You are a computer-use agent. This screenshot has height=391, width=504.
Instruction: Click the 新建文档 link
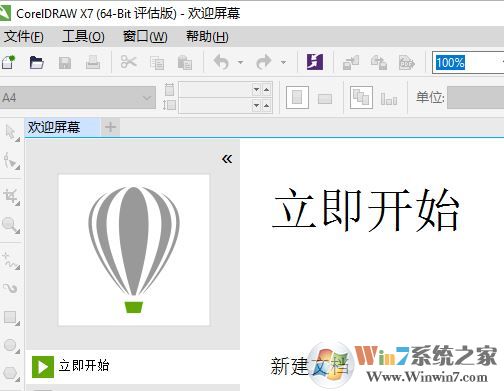(309, 366)
